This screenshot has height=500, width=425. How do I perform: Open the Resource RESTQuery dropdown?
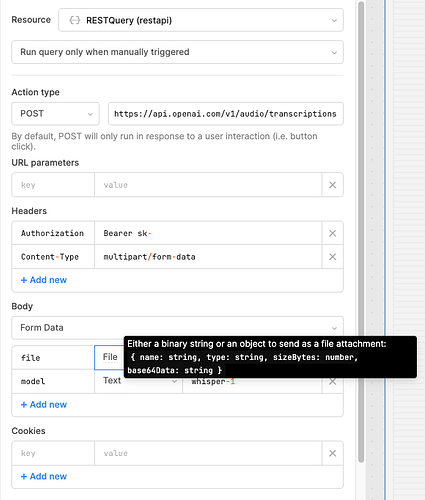201,20
